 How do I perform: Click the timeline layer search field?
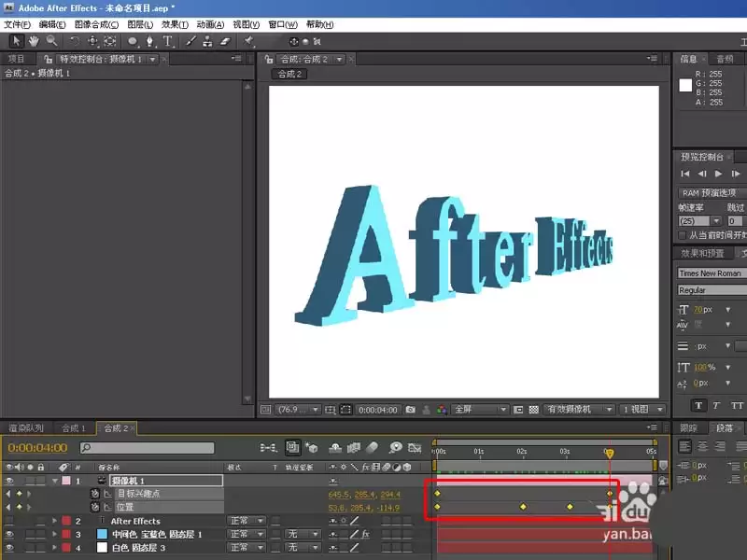pos(148,448)
